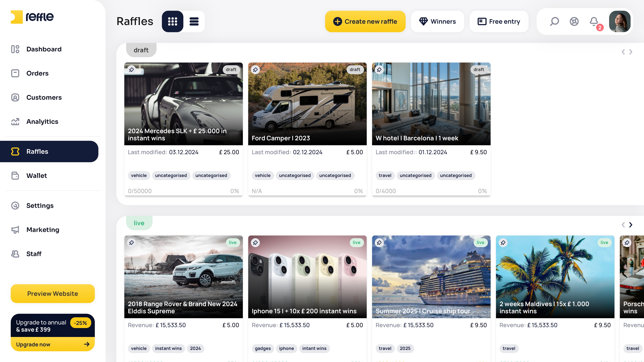Open the Ford Camper raffle thumbnail
This screenshot has height=362, width=644.
307,104
